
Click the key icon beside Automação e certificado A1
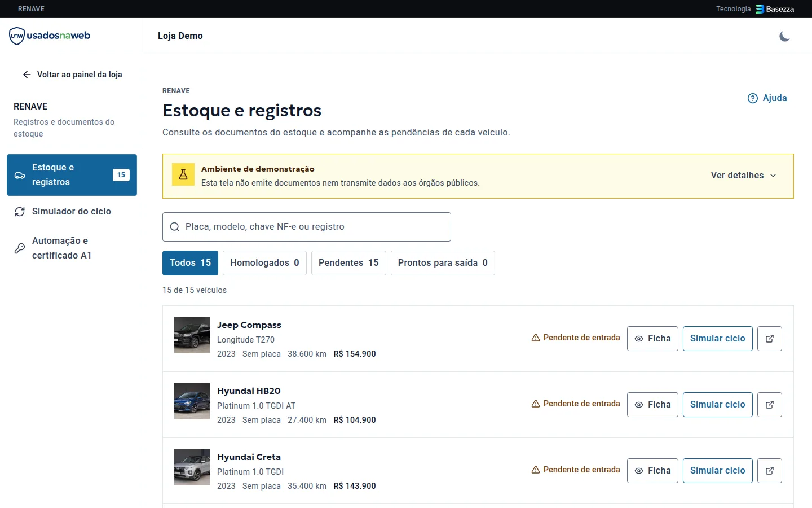20,248
